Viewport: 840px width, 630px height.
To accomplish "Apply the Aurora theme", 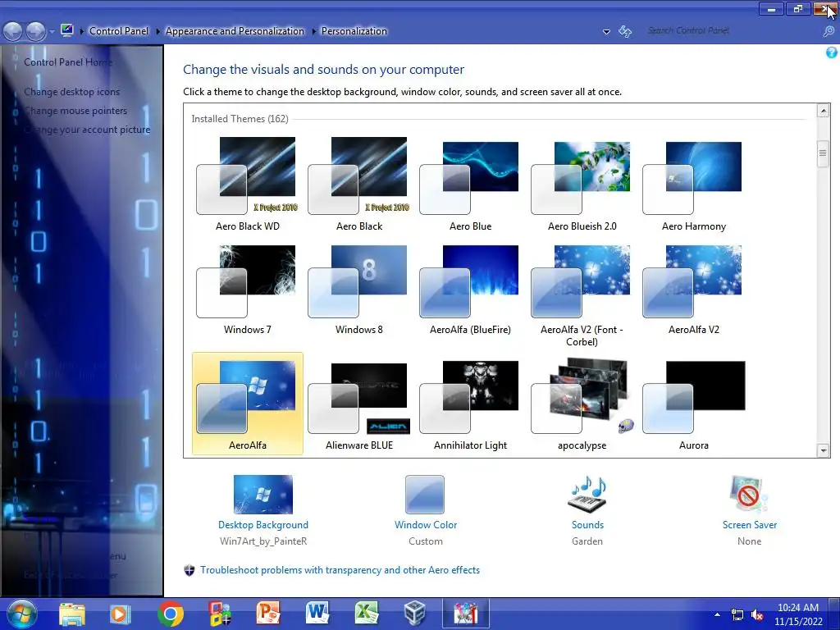I will 693,405.
